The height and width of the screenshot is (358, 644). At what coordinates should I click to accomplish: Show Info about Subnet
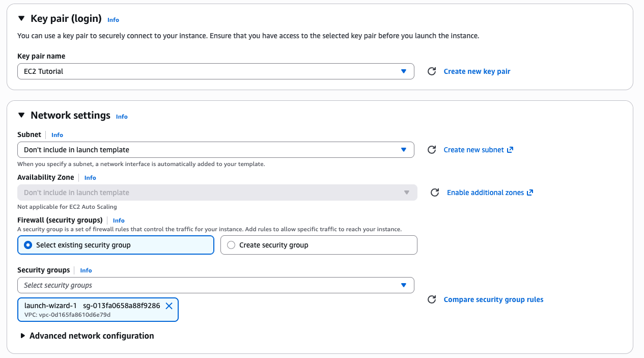coord(57,135)
